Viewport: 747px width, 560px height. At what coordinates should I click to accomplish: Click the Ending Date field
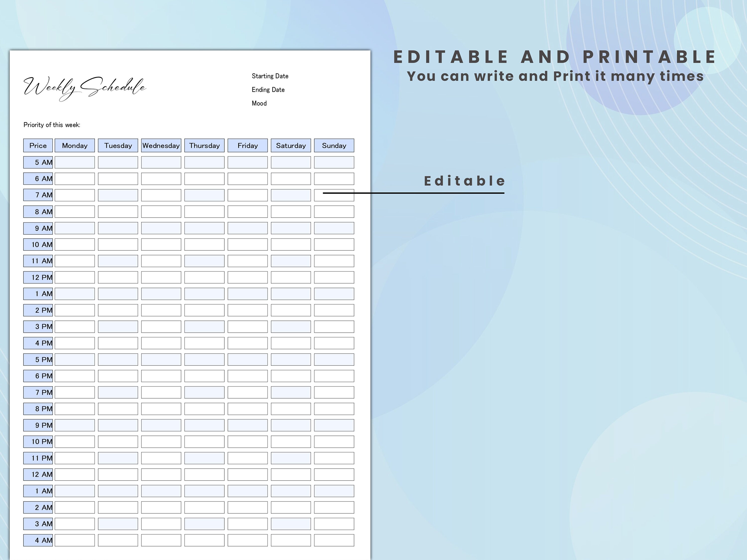tap(268, 90)
